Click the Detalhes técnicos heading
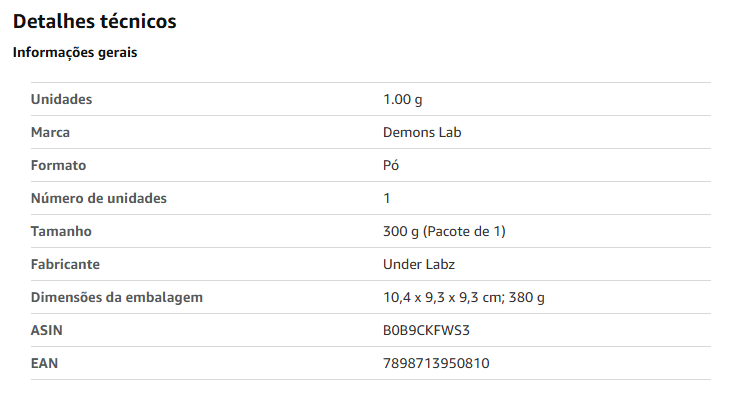This screenshot has height=401, width=734. 95,22
